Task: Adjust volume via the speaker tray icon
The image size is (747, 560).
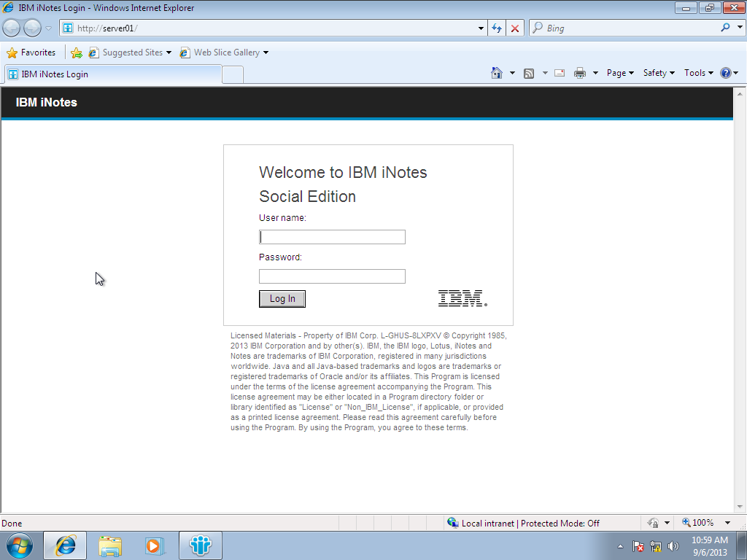Action: click(x=672, y=545)
